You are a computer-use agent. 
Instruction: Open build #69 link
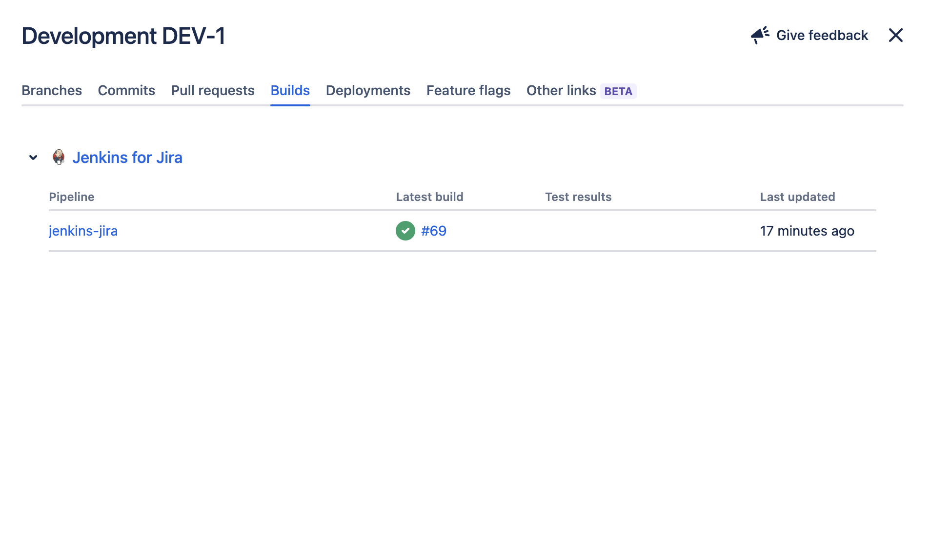[x=434, y=231]
